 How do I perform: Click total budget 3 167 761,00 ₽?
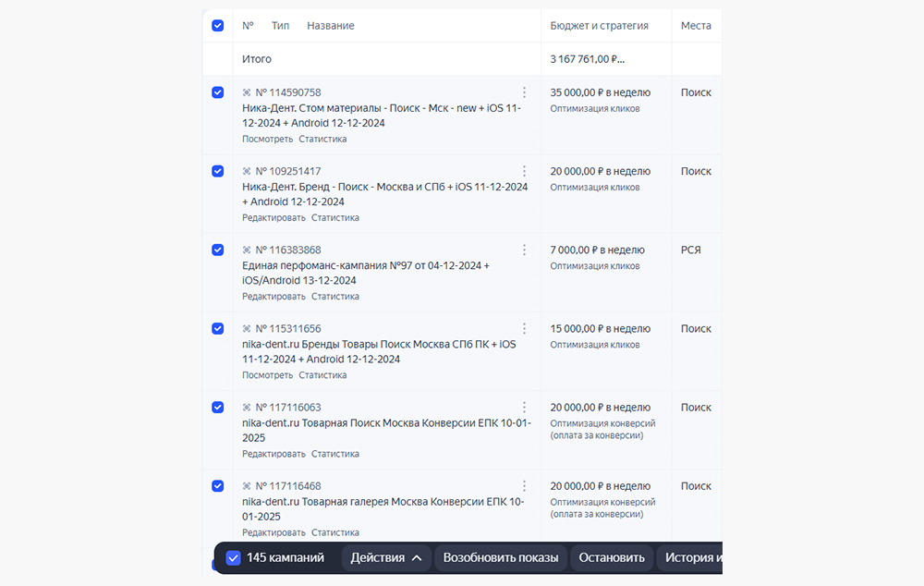tap(588, 59)
